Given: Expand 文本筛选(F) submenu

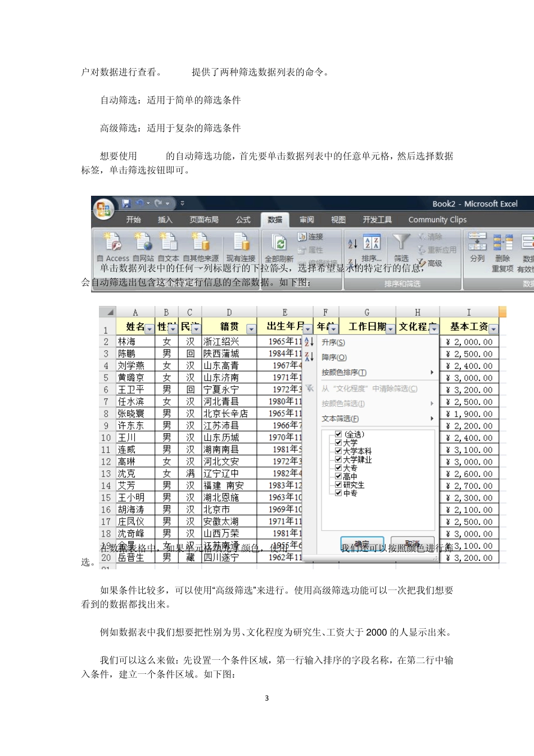Looking at the screenshot, I should coord(370,418).
